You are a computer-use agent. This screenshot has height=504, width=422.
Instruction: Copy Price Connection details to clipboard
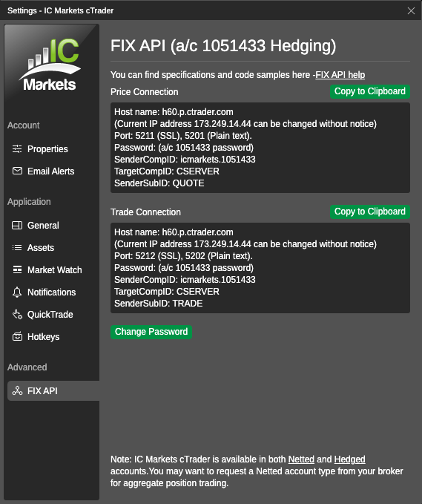pyautogui.click(x=369, y=91)
